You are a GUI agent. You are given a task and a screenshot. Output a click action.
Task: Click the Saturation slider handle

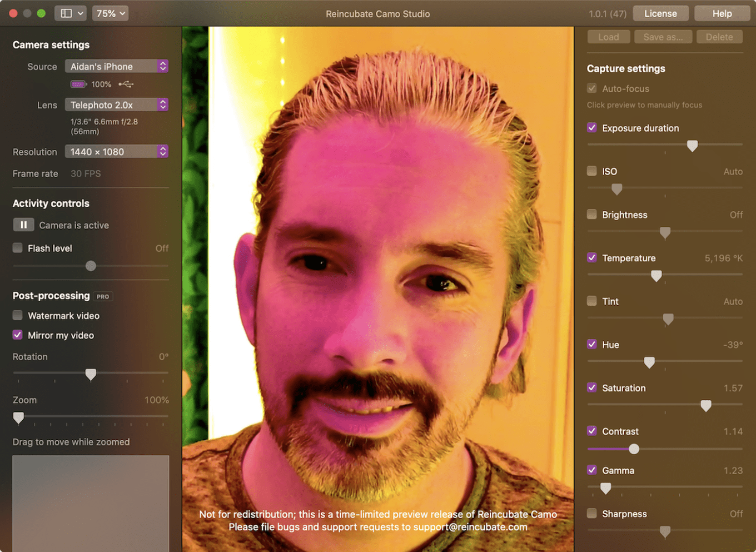[x=706, y=406]
